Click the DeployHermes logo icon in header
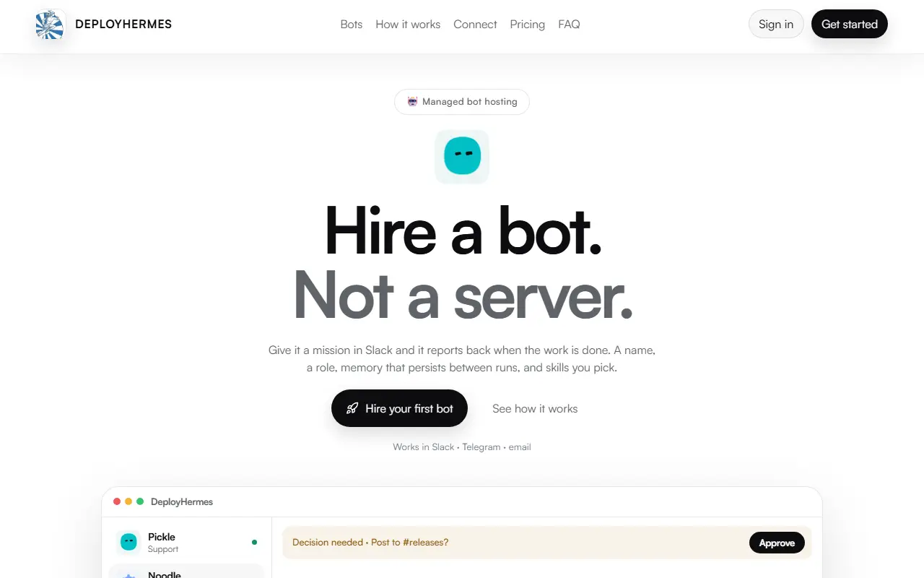Image resolution: width=924 pixels, height=578 pixels. coord(51,25)
